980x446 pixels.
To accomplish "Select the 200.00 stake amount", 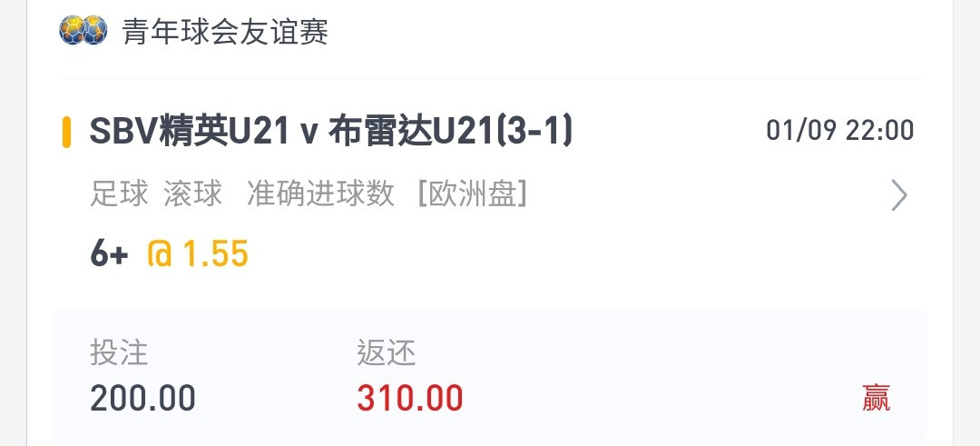I will 142,399.
